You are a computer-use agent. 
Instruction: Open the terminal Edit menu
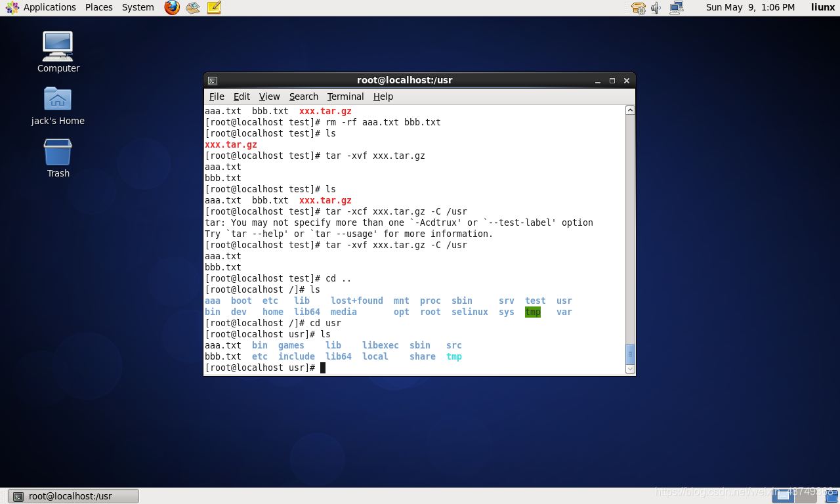click(x=241, y=96)
